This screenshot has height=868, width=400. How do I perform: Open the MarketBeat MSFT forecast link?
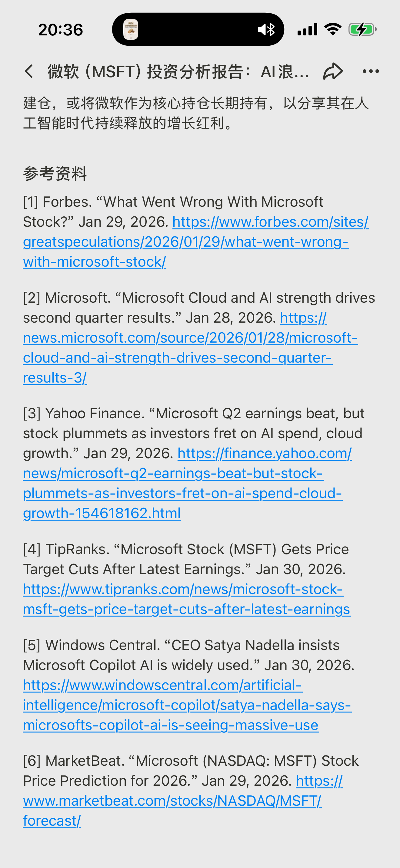tap(172, 801)
